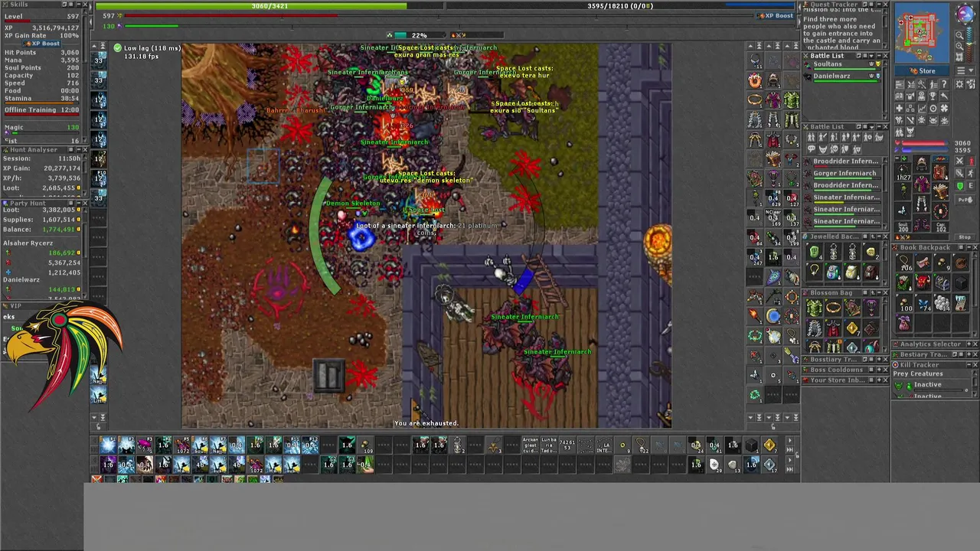Image resolution: width=980 pixels, height=551 pixels.
Task: Toggle the offensive crossed swords fight mode
Action: [959, 161]
